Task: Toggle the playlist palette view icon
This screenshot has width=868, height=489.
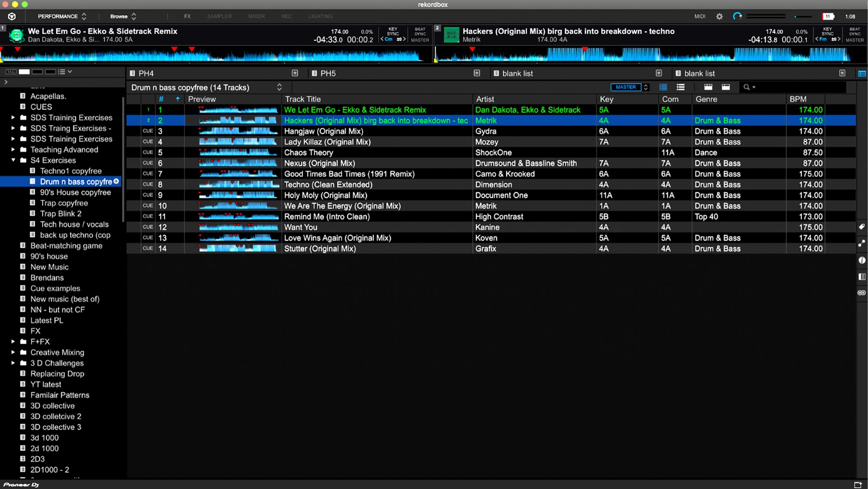Action: tap(862, 74)
